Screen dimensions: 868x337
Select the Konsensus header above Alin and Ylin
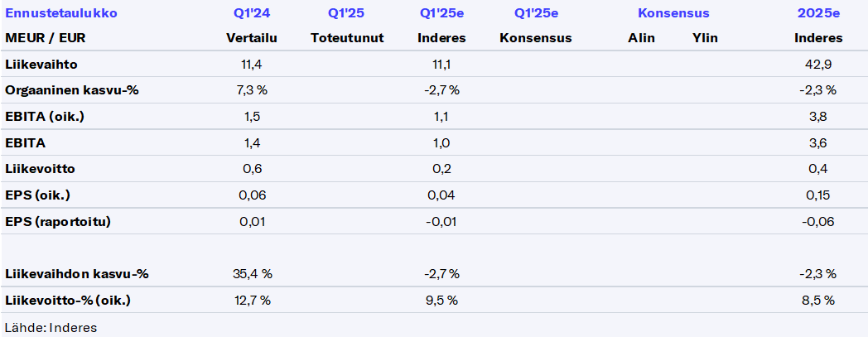673,13
